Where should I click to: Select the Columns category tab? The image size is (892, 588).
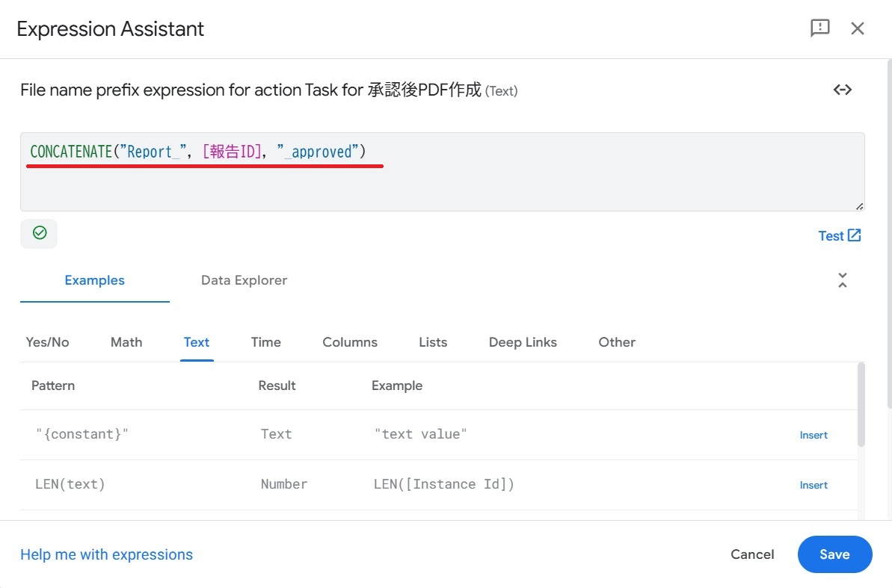click(350, 342)
